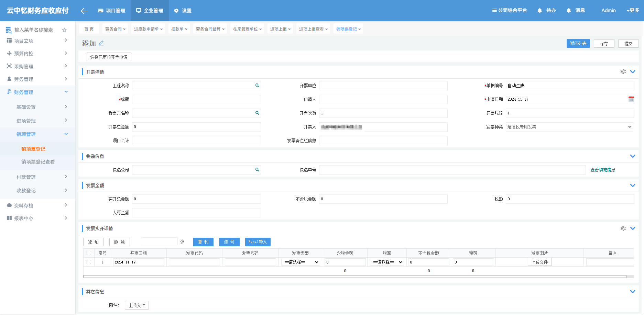Open the 企业管理 top menu
Image resolution: width=644 pixels, height=315 pixels.
tap(150, 11)
